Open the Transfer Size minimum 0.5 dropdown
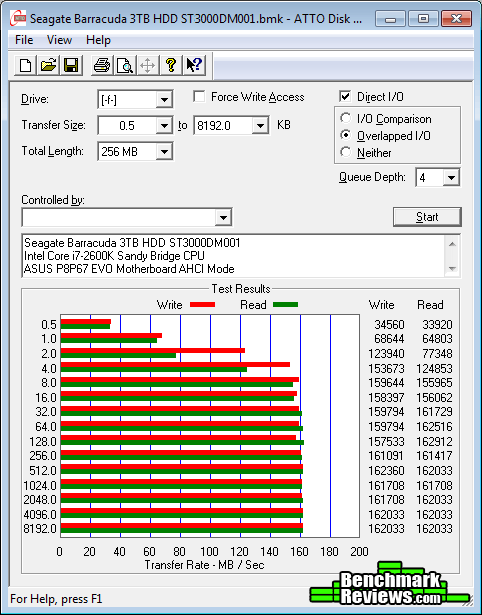482x615 pixels. (x=164, y=126)
